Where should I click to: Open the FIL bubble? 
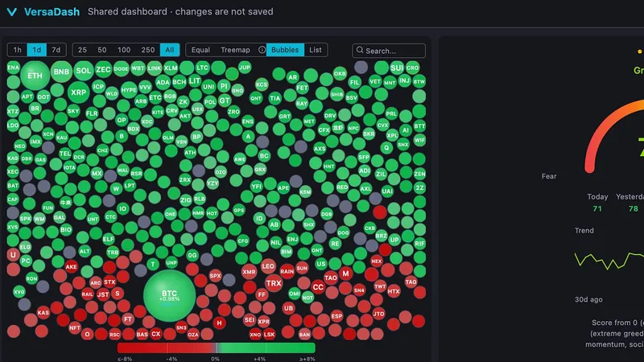[x=354, y=82]
